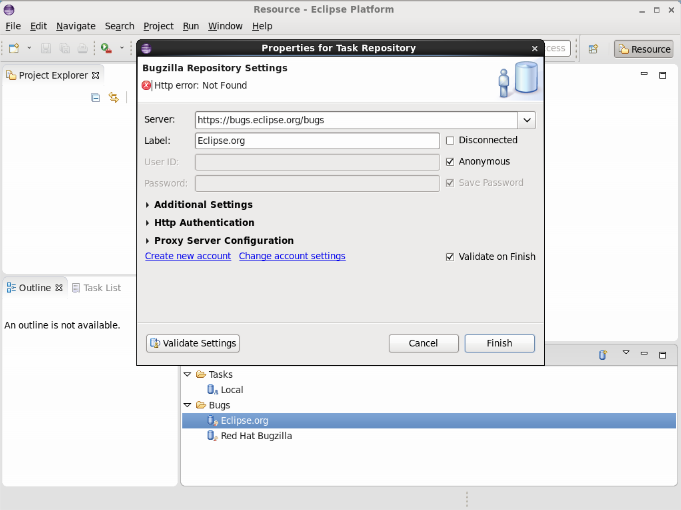
Task: Maximize the editor area
Action: (x=662, y=75)
